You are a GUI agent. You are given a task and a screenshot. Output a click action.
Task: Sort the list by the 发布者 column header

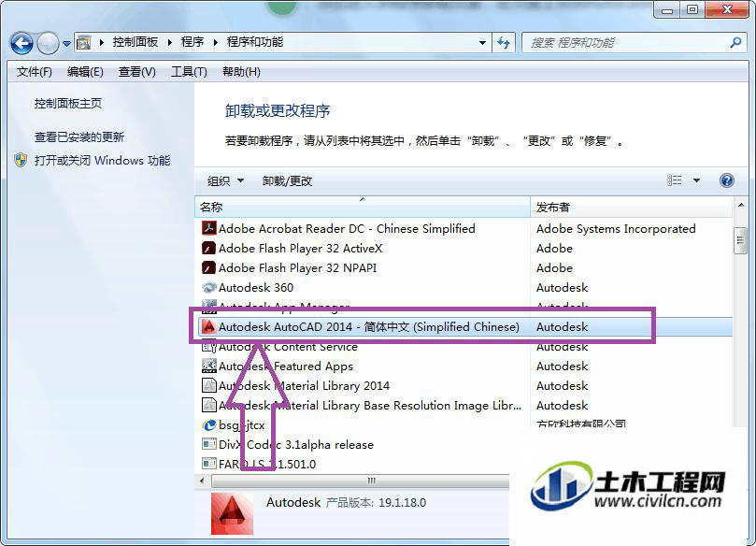[x=631, y=208]
